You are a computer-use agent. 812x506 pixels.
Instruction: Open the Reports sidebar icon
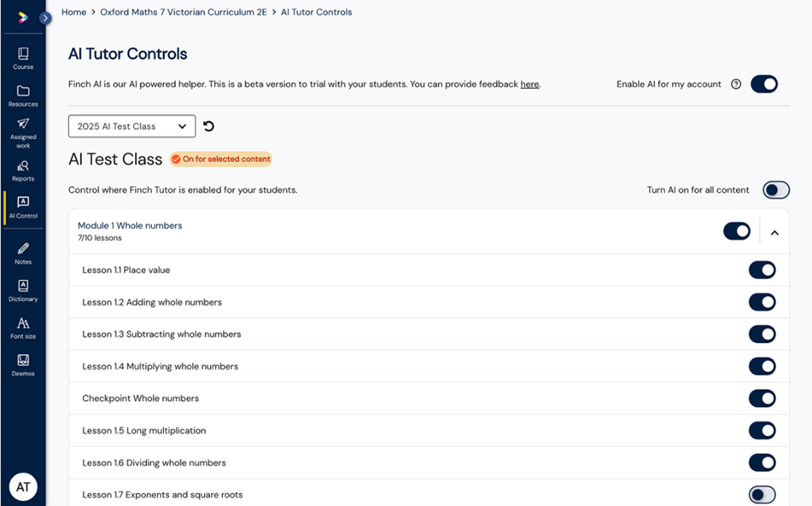point(23,171)
